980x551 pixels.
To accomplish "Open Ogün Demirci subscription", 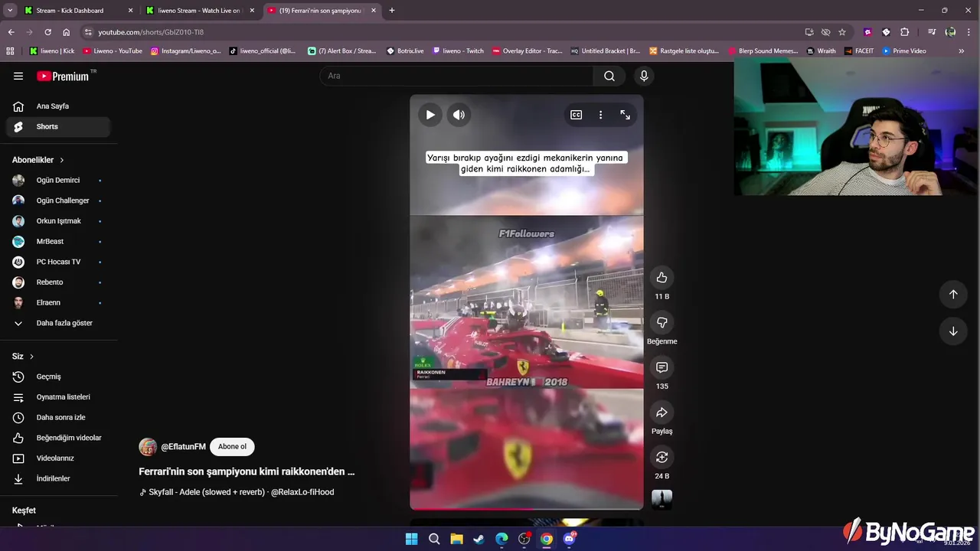I will (x=58, y=181).
